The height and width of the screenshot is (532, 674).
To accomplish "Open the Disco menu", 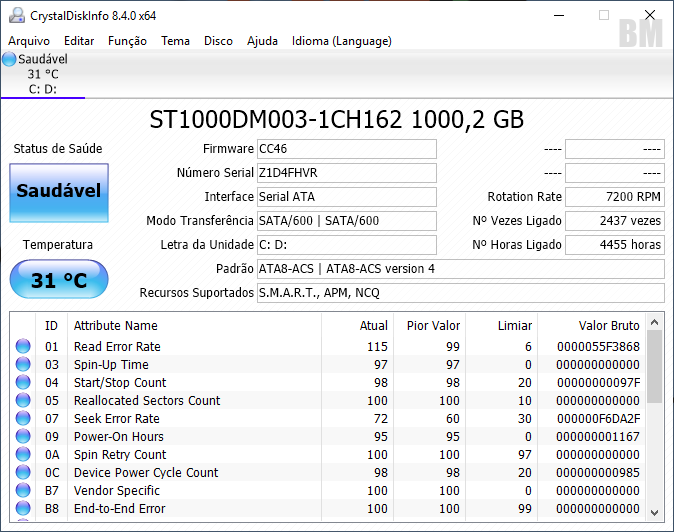I will point(218,41).
